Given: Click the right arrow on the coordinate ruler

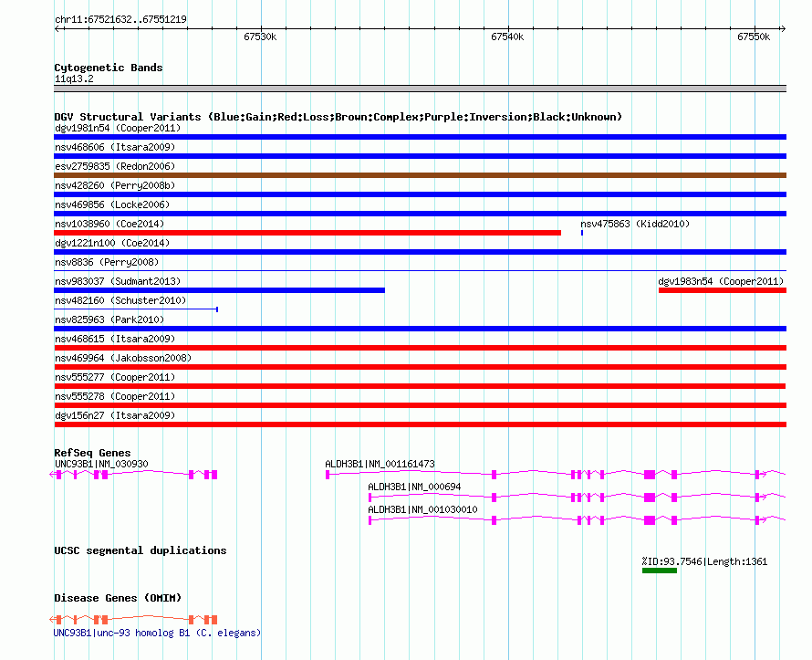Looking at the screenshot, I should pos(783,29).
